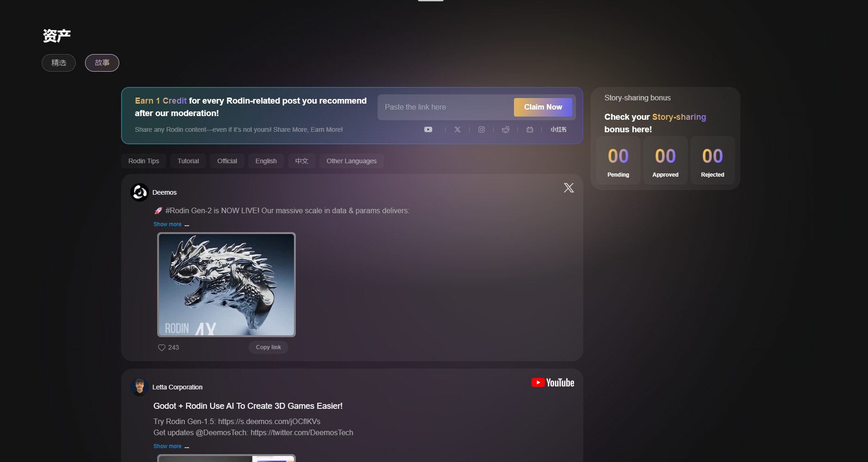Toggle the Tutorial filter tag
This screenshot has height=462, width=868.
188,161
